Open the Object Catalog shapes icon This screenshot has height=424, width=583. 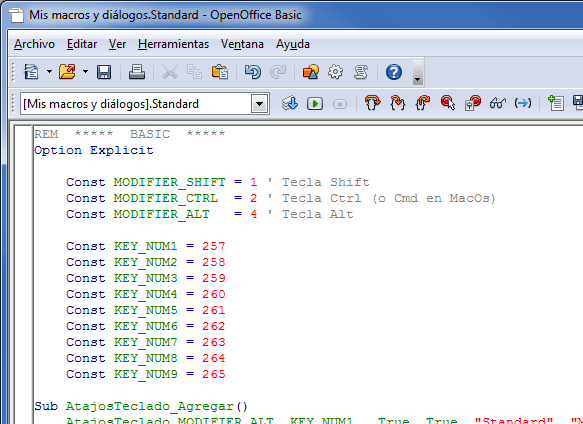coord(310,72)
